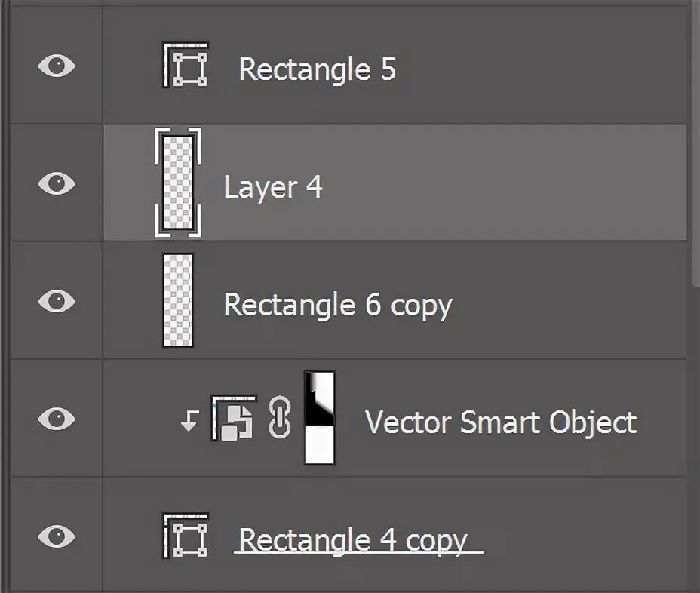Image resolution: width=700 pixels, height=593 pixels.
Task: Click the underlined Rectangle 4 copy name
Action: tap(353, 541)
